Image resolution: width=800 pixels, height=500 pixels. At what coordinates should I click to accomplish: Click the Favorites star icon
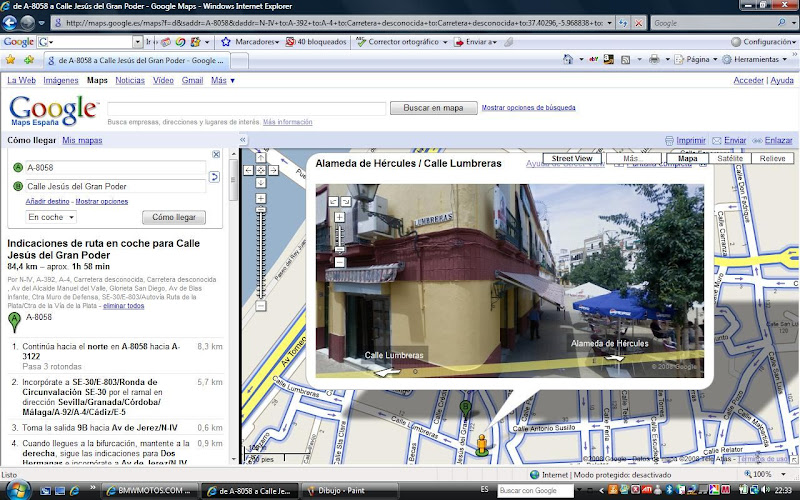point(10,60)
